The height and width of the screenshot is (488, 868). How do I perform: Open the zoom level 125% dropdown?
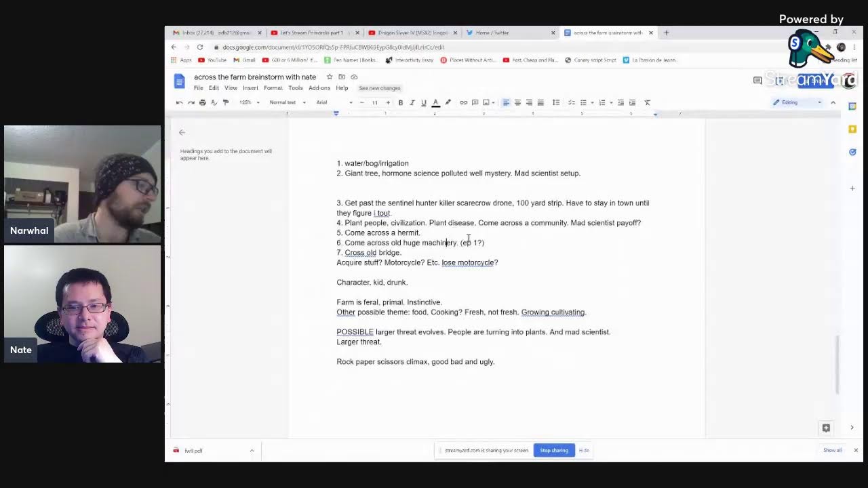[249, 102]
